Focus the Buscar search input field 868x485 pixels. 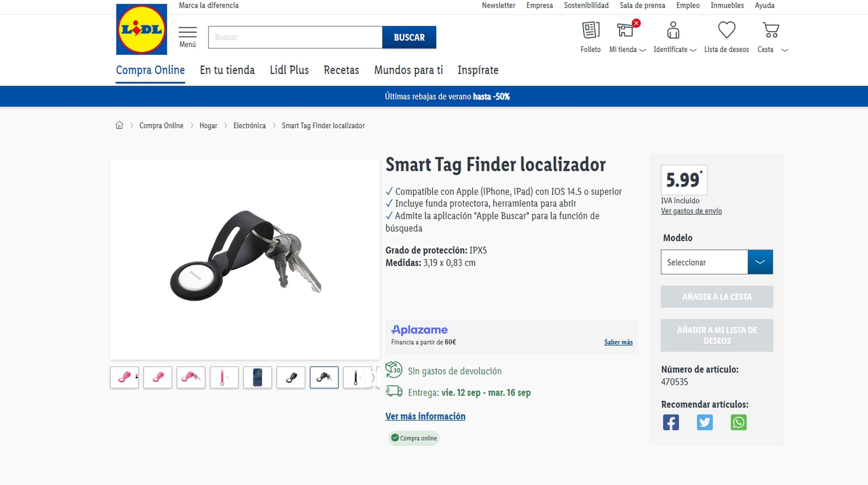tap(295, 37)
